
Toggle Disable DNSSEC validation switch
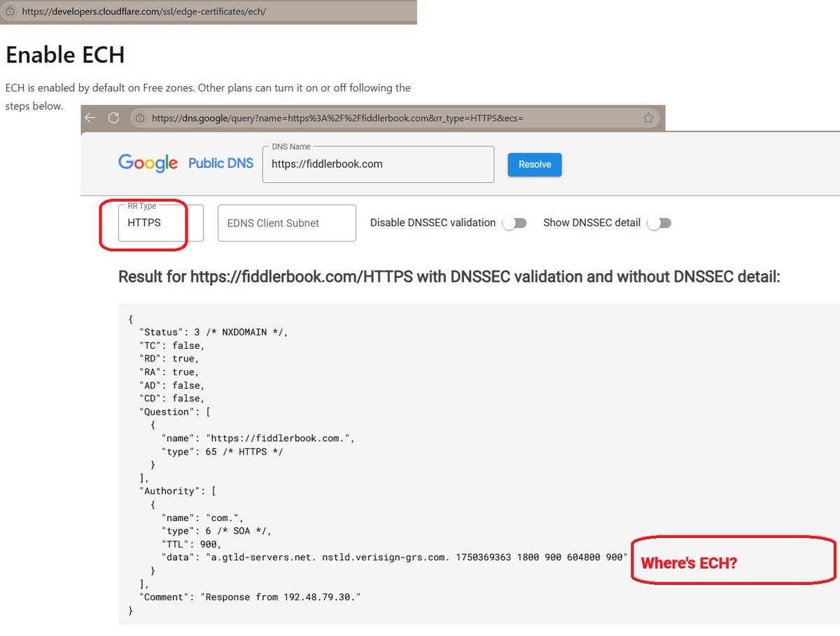(514, 223)
